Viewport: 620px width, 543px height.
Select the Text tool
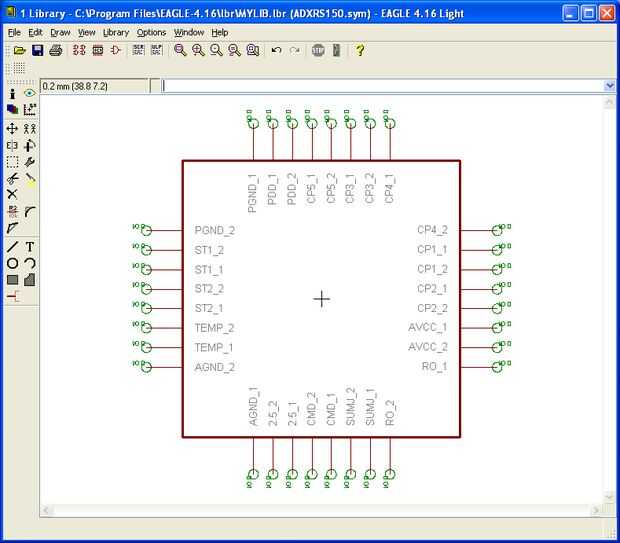(30, 247)
